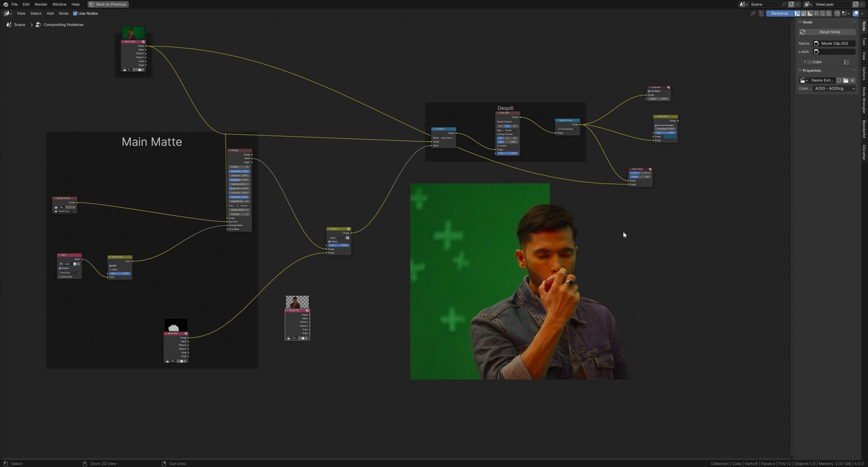Show only the Green channel (G)

pos(822,14)
